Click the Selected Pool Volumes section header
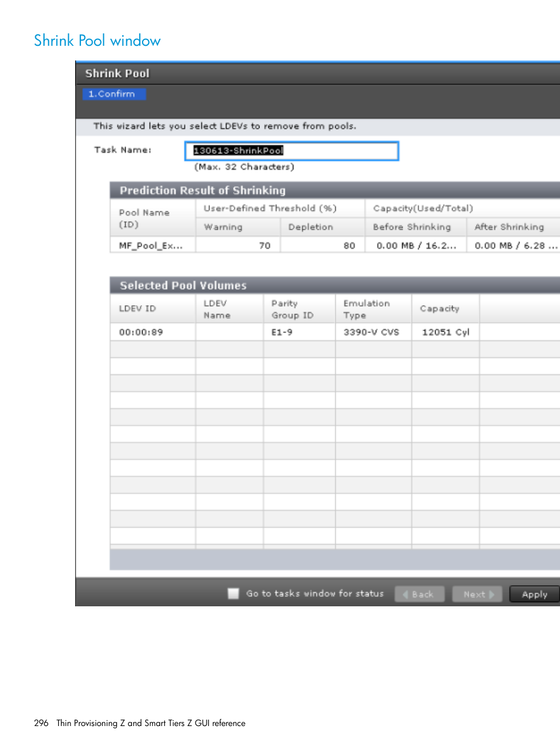This screenshot has width=560, height=746. tap(335, 285)
